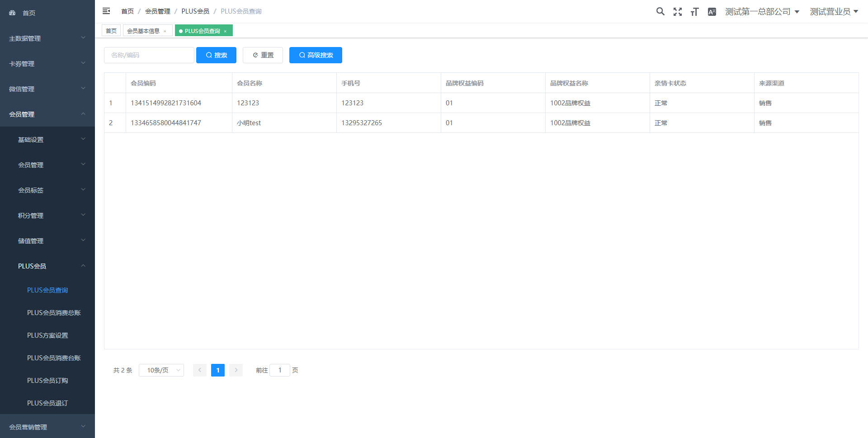The image size is (868, 438).
Task: Go to 首页 in the breadcrumb
Action: [127, 11]
